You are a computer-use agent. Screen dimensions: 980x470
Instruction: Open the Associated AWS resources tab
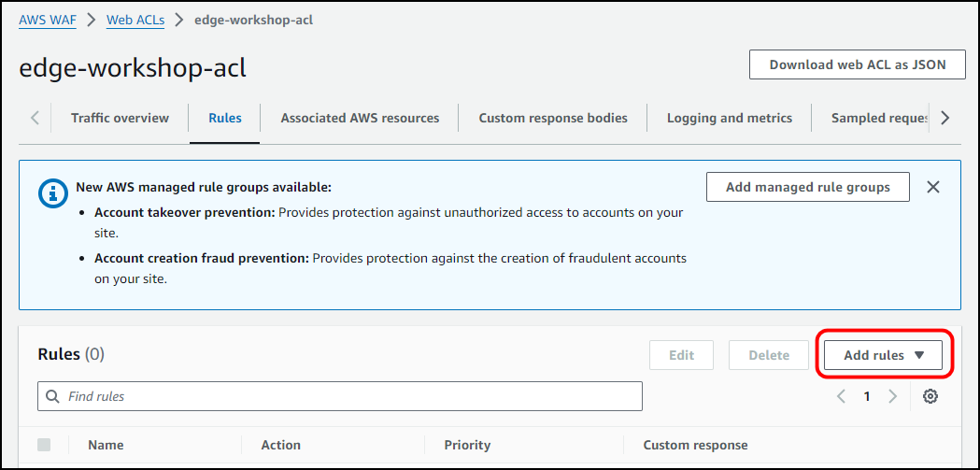point(360,118)
